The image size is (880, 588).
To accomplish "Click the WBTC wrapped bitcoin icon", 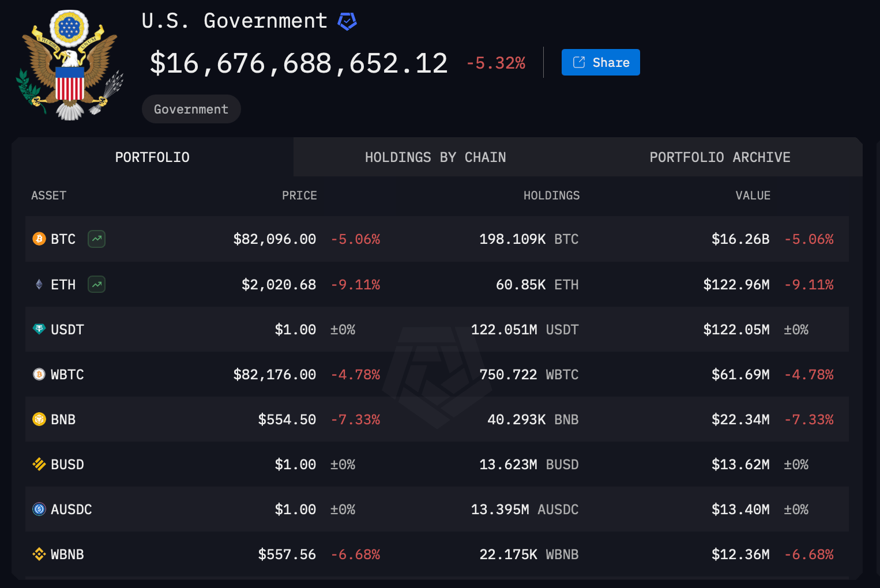I will (38, 374).
